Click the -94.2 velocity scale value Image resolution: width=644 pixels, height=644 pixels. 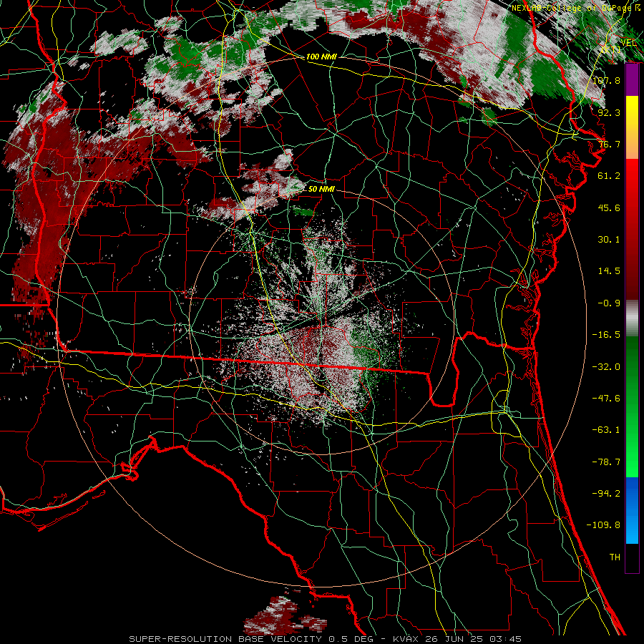pos(606,493)
